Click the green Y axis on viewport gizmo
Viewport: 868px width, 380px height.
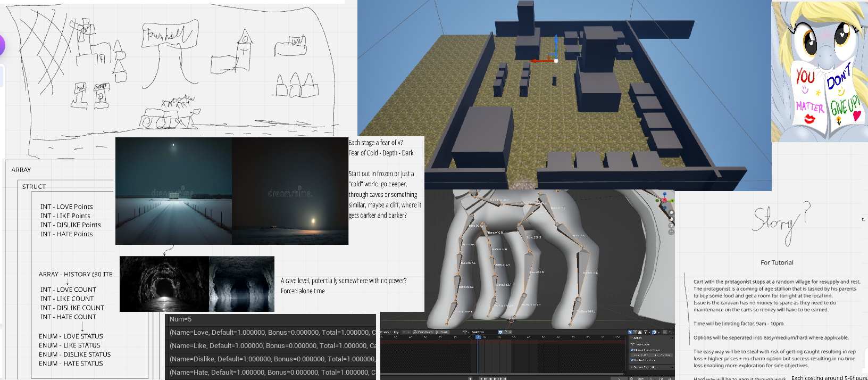click(x=672, y=201)
